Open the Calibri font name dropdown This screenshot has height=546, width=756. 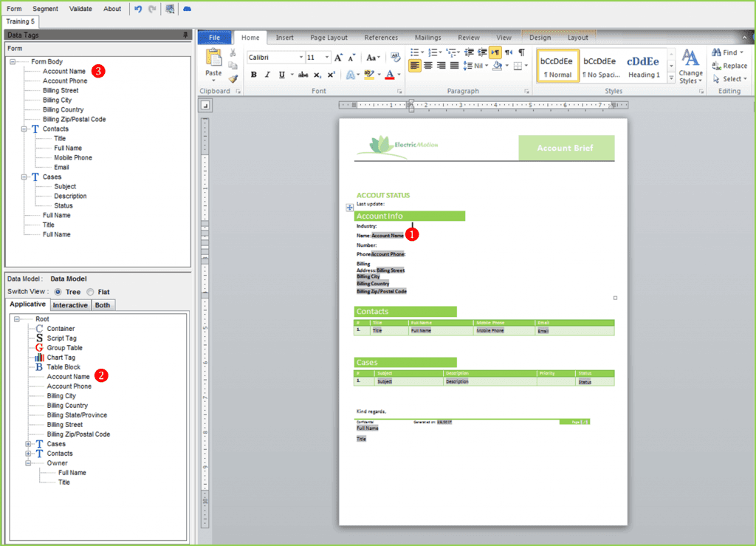pyautogui.click(x=301, y=58)
